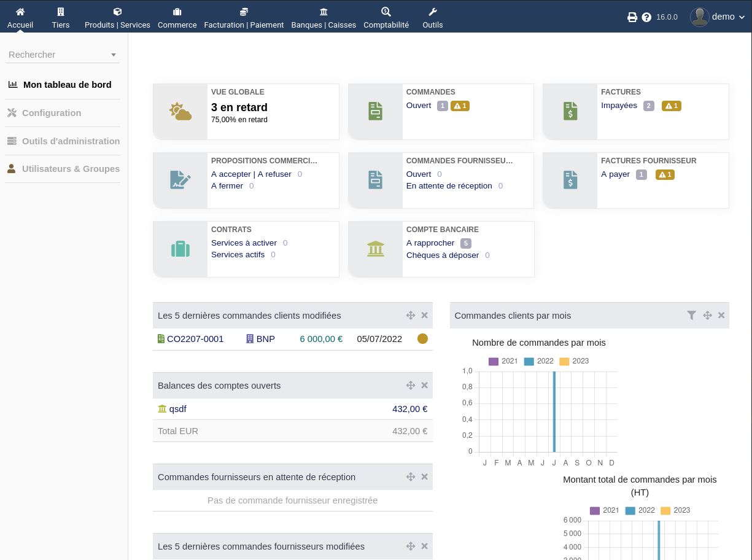
Task: Open the Commerce menu
Action: [177, 18]
